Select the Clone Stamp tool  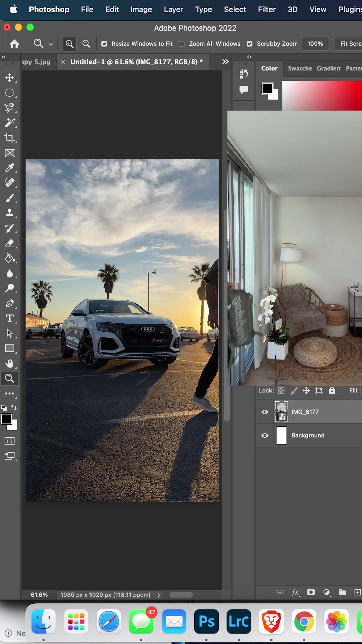tap(9, 213)
